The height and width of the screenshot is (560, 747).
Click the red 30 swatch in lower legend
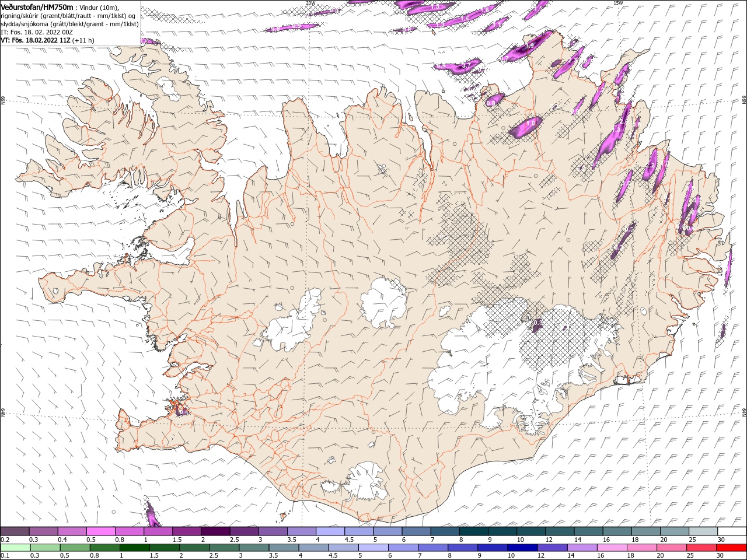(731, 548)
